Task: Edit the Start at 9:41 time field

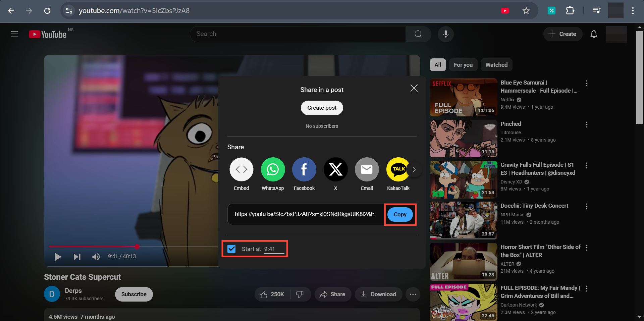Action: (x=274, y=249)
